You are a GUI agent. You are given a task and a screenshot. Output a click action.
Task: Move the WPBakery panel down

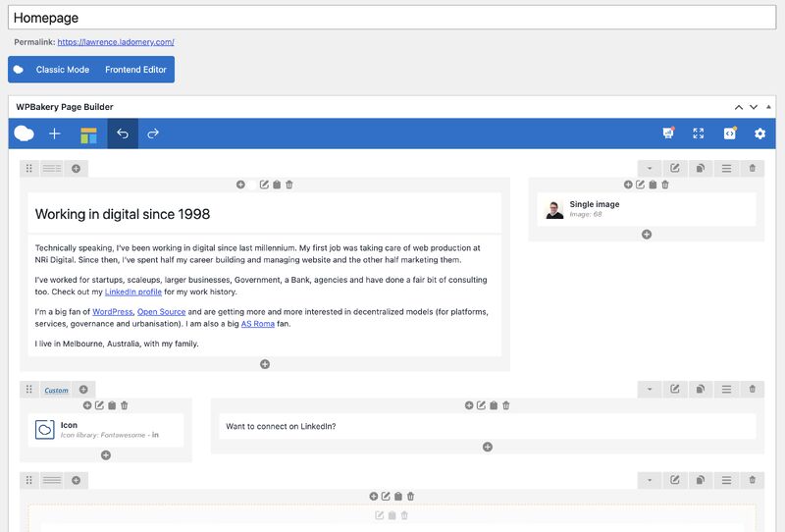(x=754, y=107)
